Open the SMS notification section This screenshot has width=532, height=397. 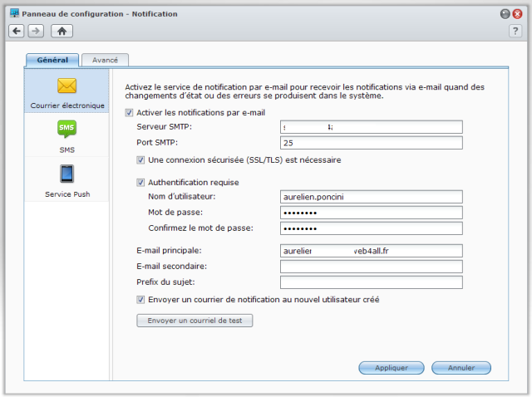[x=66, y=129]
